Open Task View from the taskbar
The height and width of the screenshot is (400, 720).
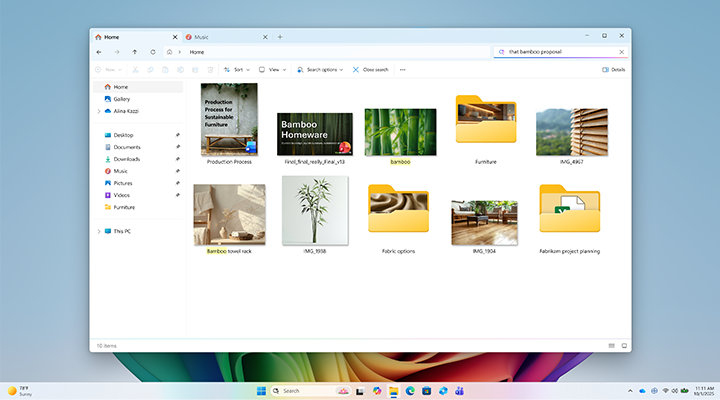(x=360, y=391)
